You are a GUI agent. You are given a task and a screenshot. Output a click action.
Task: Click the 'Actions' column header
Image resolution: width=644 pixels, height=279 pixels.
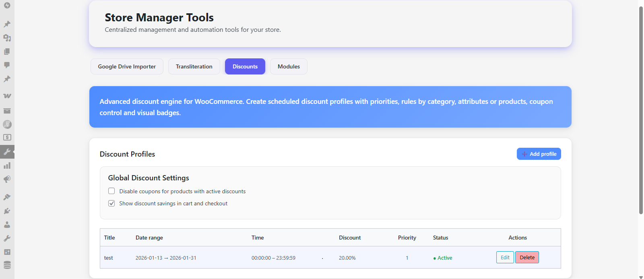[518, 238]
